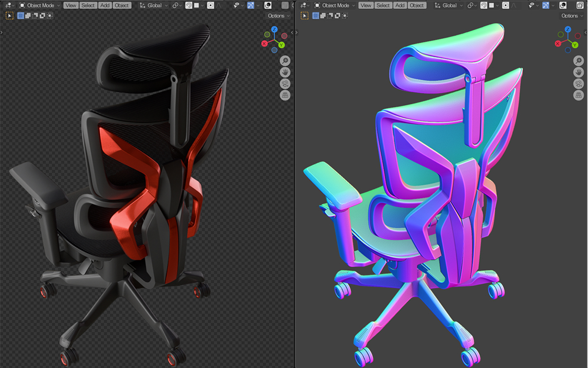Click the Object button in left viewport header
This screenshot has width=588, height=368.
pos(122,5)
